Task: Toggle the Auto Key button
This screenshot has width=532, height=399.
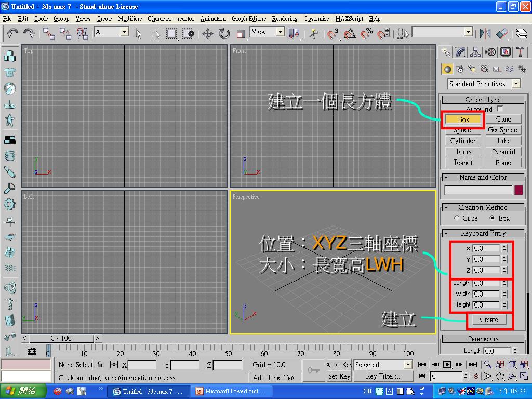Action: (x=339, y=365)
